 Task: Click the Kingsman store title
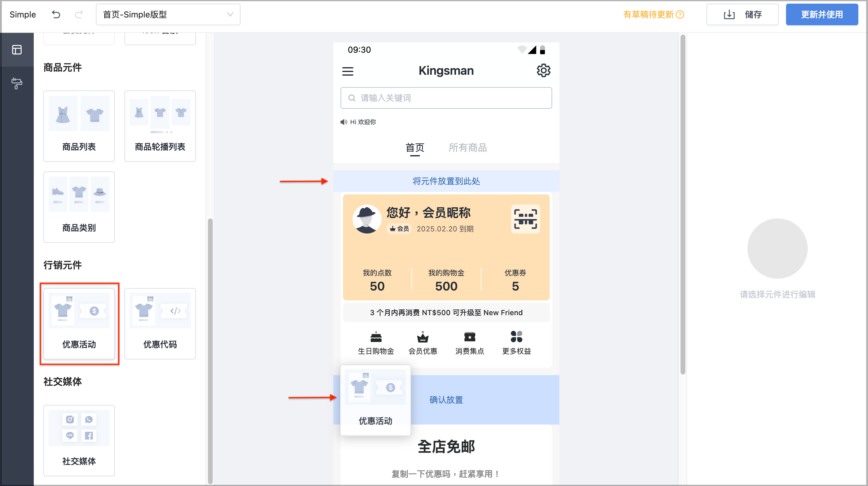446,71
